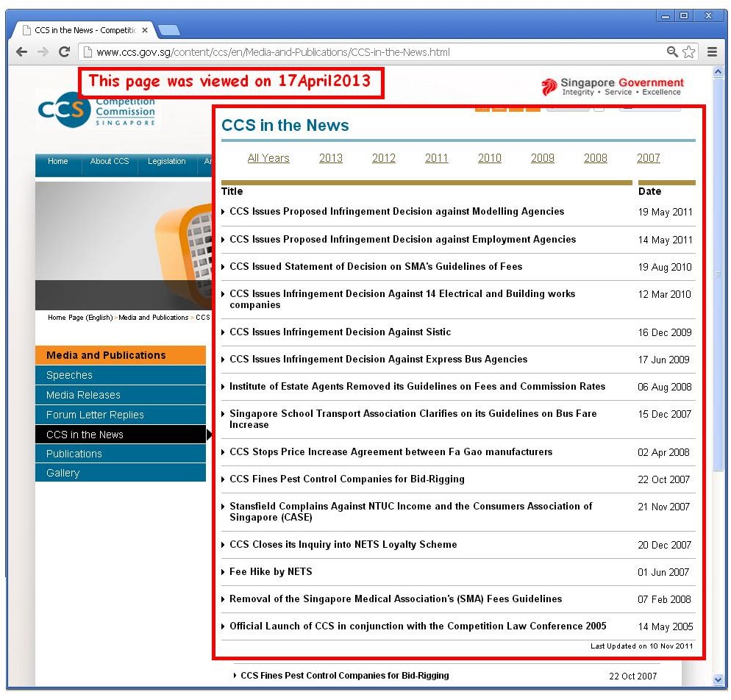The image size is (731, 700).
Task: Expand arrow beside Sistic decision article
Action: tap(223, 333)
